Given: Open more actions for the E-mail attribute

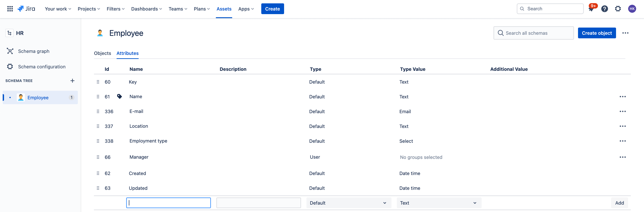Looking at the screenshot, I should (623, 112).
